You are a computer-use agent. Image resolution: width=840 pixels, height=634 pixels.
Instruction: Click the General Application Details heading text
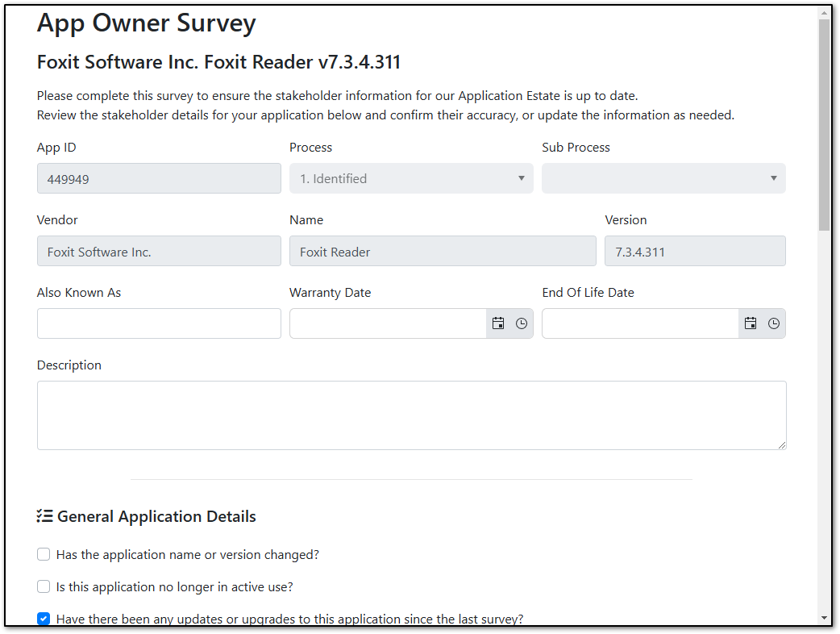156,516
